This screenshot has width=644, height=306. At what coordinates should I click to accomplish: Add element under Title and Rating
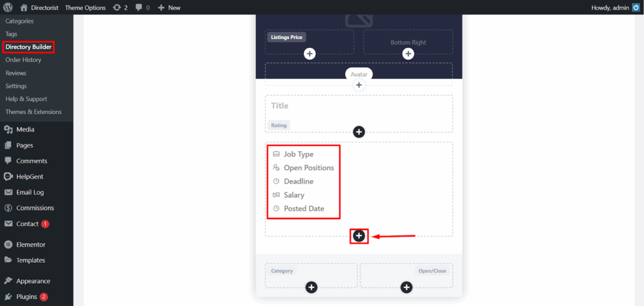pyautogui.click(x=359, y=132)
